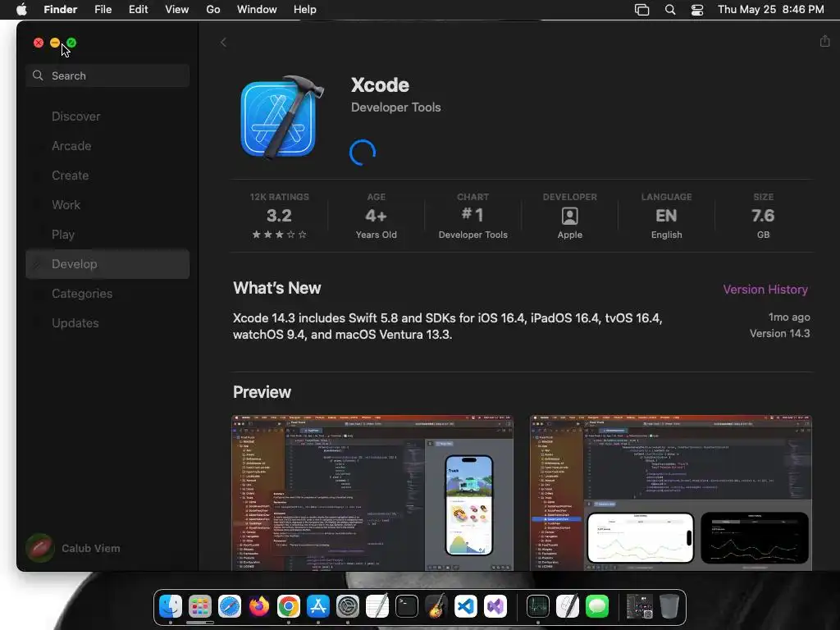Open the Trash in the dock
This screenshot has height=630, width=840.
click(x=669, y=606)
